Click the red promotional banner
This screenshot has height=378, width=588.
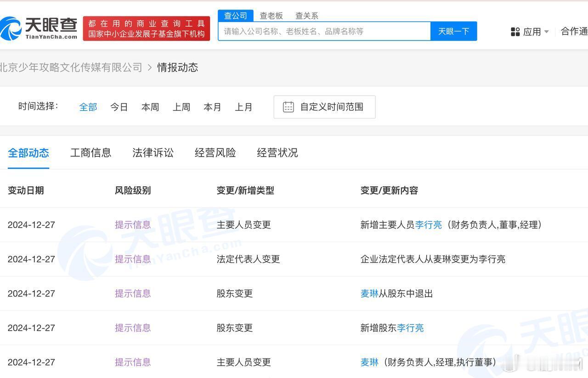click(x=147, y=29)
